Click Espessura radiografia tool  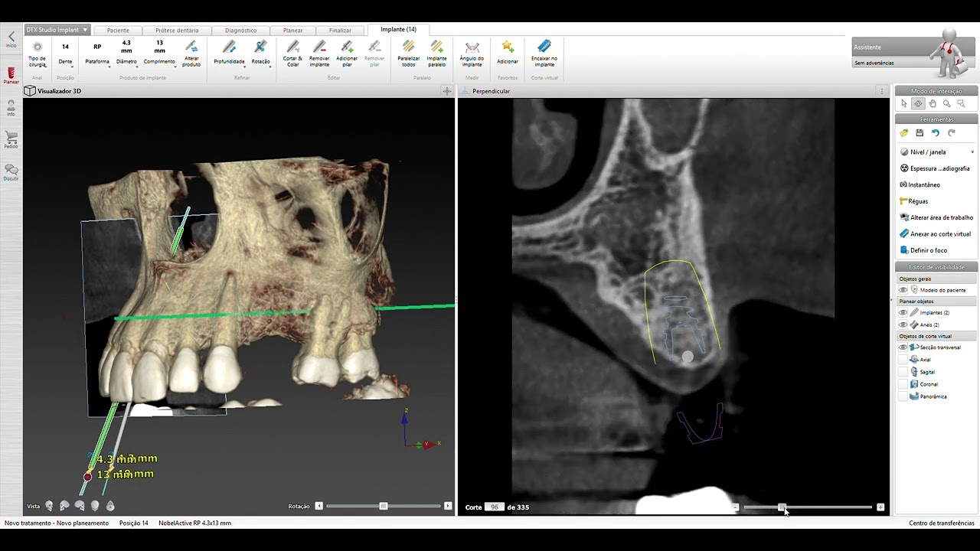pyautogui.click(x=935, y=168)
